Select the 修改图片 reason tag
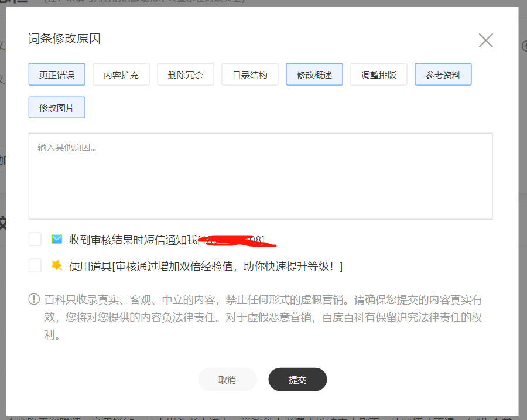 56,107
